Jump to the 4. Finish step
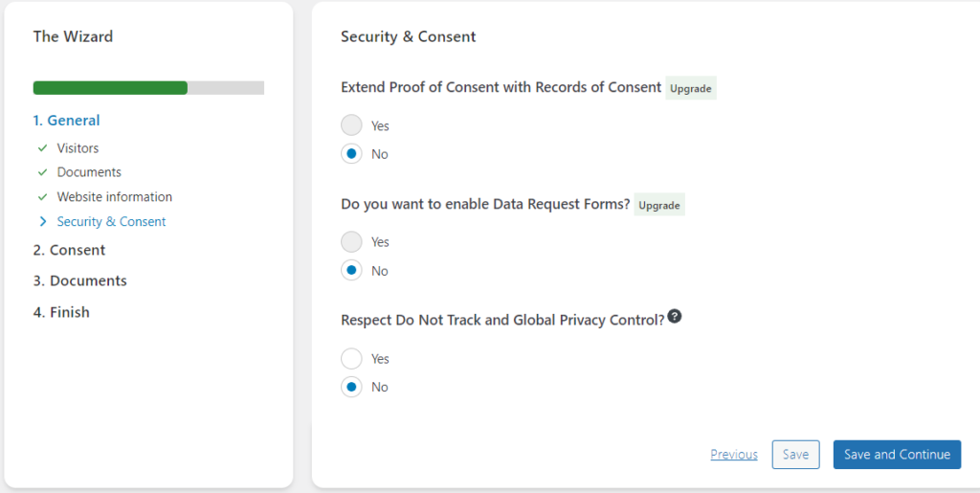 (x=61, y=312)
